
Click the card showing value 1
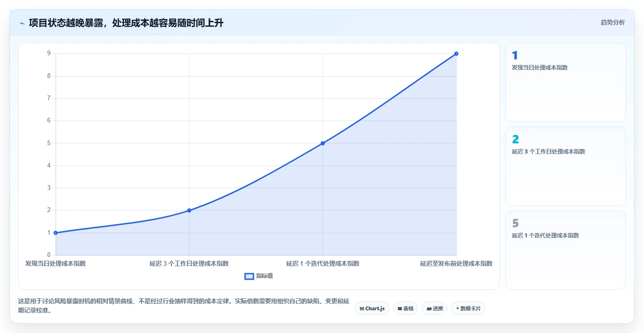click(x=566, y=83)
